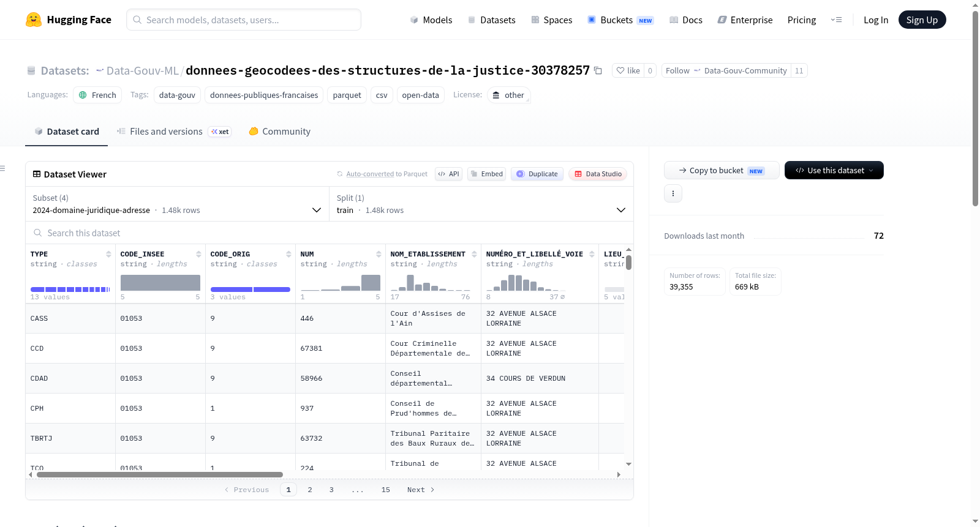Go to page 3 of the table
The image size is (980, 527).
point(331,490)
